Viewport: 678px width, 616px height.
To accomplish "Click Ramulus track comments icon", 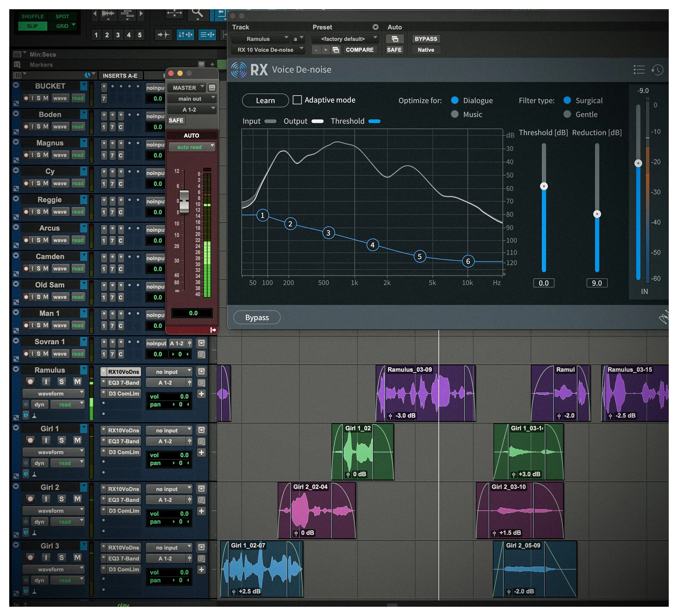I will pos(201,383).
